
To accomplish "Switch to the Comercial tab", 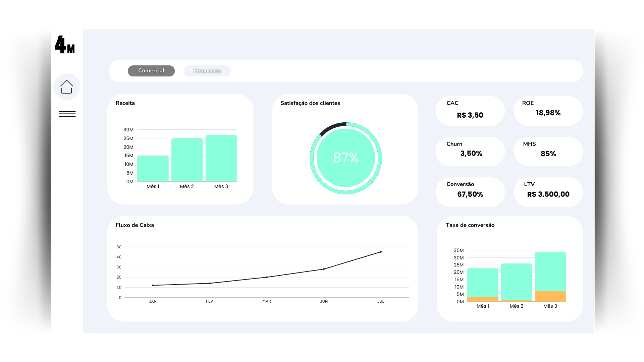I will pyautogui.click(x=151, y=71).
